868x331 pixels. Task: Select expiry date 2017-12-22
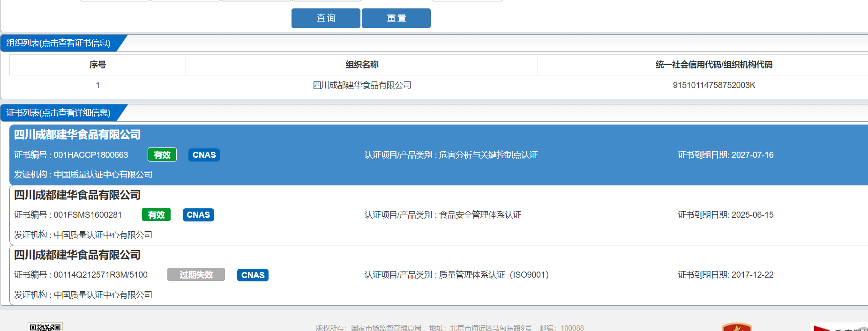coord(752,275)
